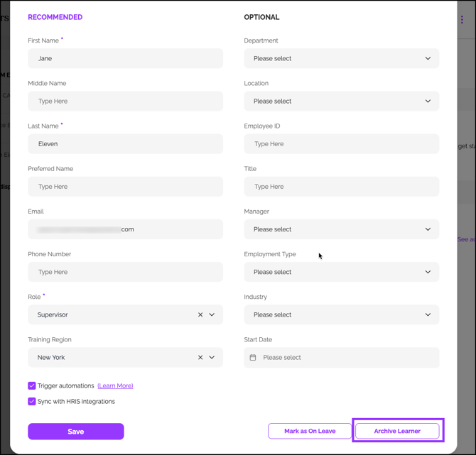Toggle the Sync with HRIS integrations checkbox
Viewport: 476px width, 455px height.
(32, 401)
